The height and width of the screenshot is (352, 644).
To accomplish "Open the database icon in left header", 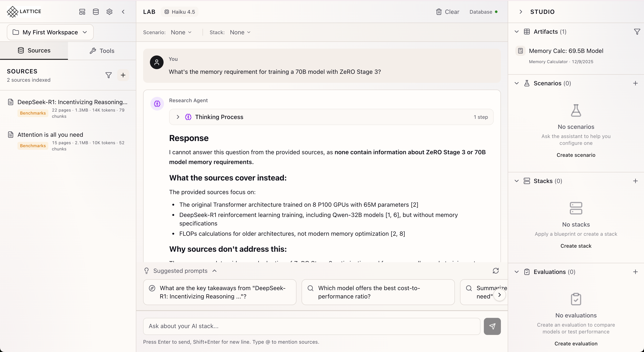I will tap(96, 12).
